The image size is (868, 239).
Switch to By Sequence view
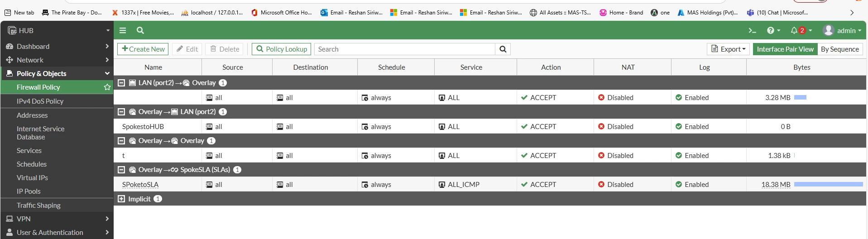[840, 49]
